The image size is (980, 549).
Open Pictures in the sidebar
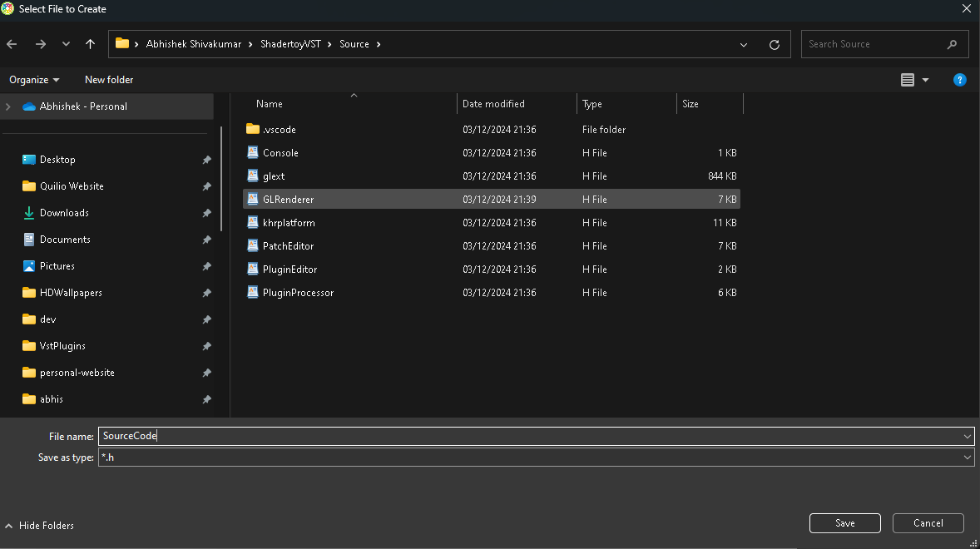[57, 266]
